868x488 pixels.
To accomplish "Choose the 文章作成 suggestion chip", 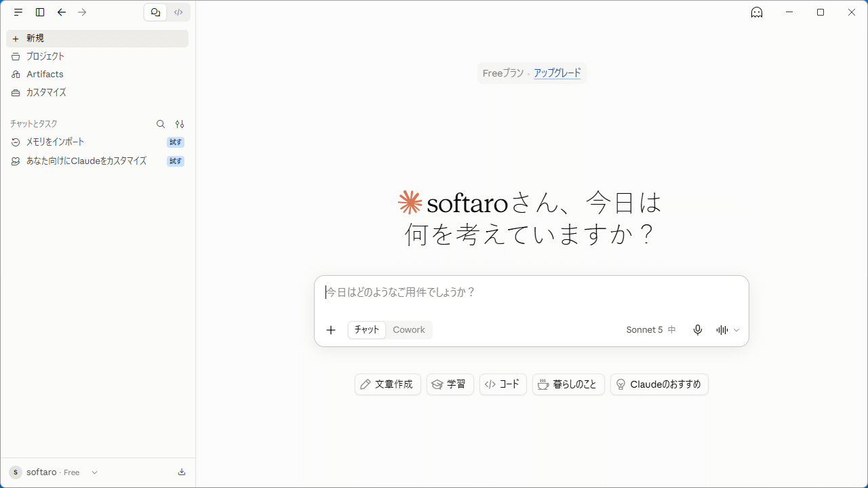I will click(x=388, y=384).
